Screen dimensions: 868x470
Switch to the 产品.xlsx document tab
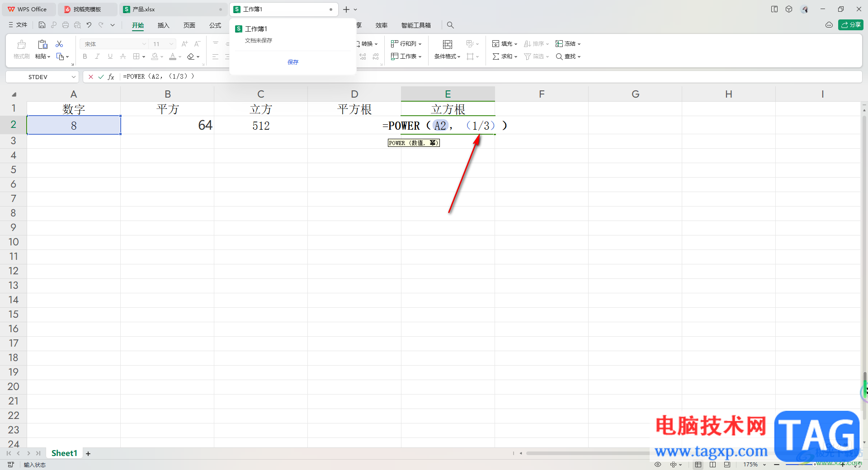click(x=173, y=9)
